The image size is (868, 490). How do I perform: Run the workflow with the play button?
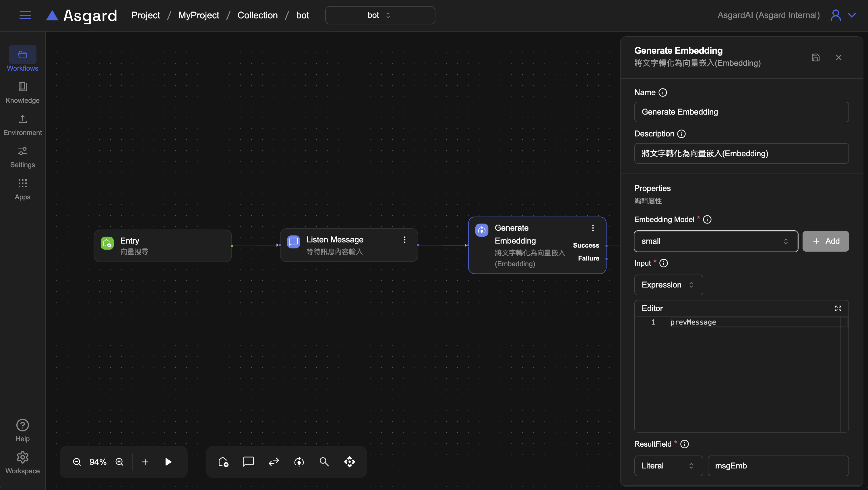pos(168,462)
